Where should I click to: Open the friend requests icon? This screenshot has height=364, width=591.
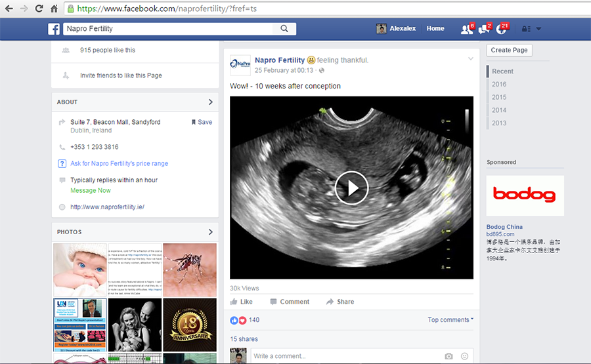[467, 29]
